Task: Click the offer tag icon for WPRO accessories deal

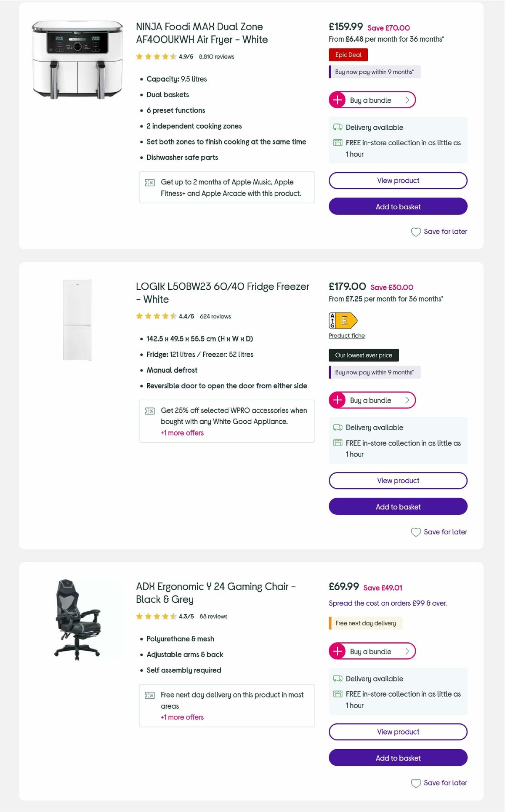Action: coord(150,411)
